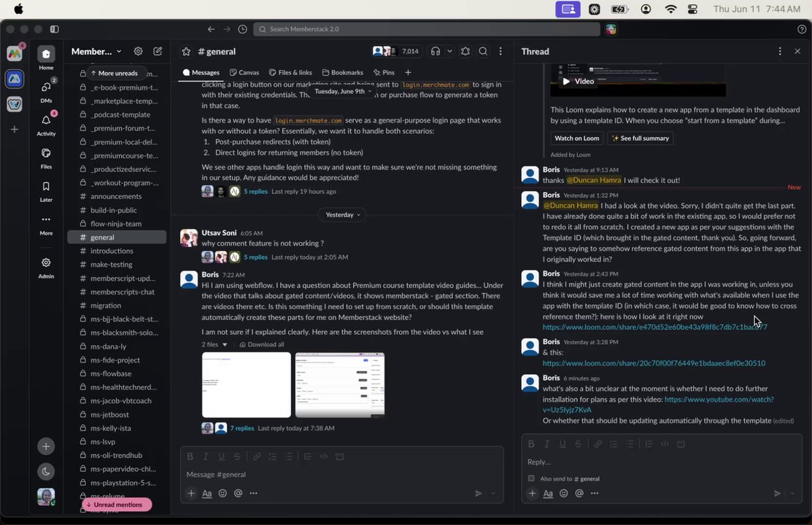
Task: Open the macOS Control Center icon
Action: tap(693, 9)
